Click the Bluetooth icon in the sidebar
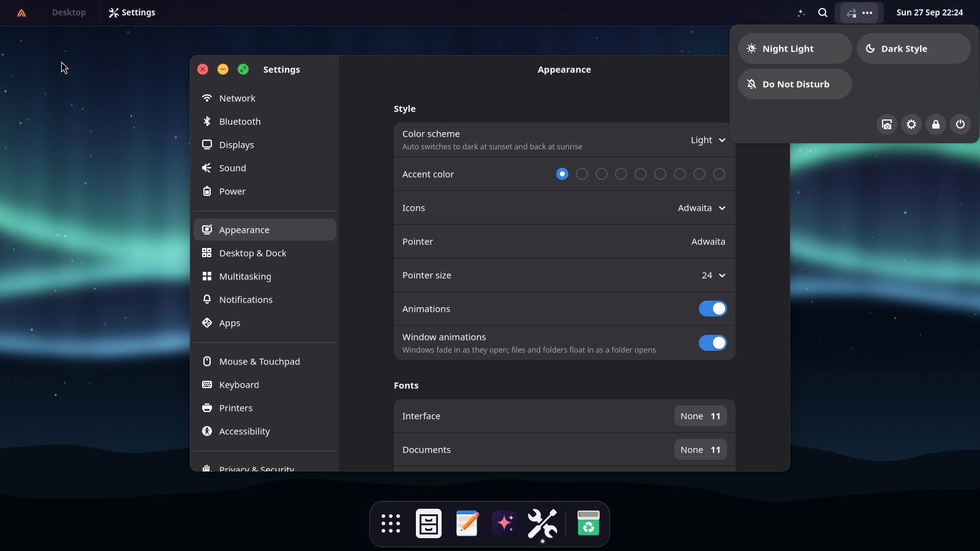Image resolution: width=980 pixels, height=551 pixels. click(207, 121)
